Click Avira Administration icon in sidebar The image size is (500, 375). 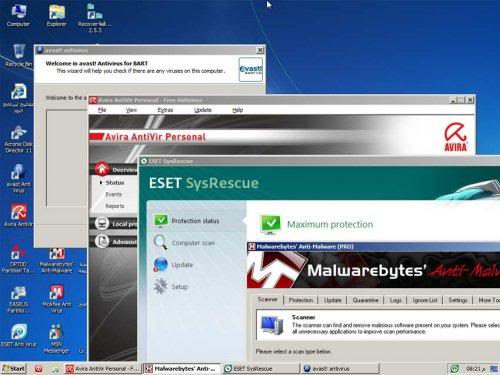[x=102, y=241]
